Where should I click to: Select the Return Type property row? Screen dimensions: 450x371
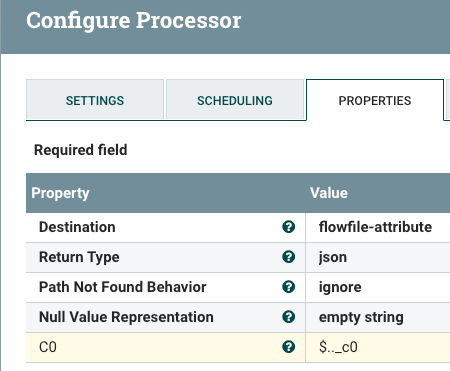tap(238, 257)
